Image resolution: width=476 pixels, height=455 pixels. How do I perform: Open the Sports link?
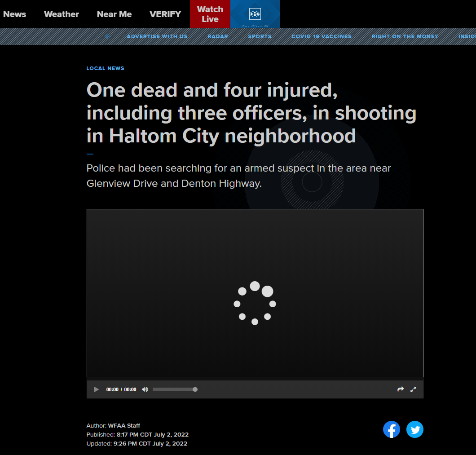click(x=260, y=36)
